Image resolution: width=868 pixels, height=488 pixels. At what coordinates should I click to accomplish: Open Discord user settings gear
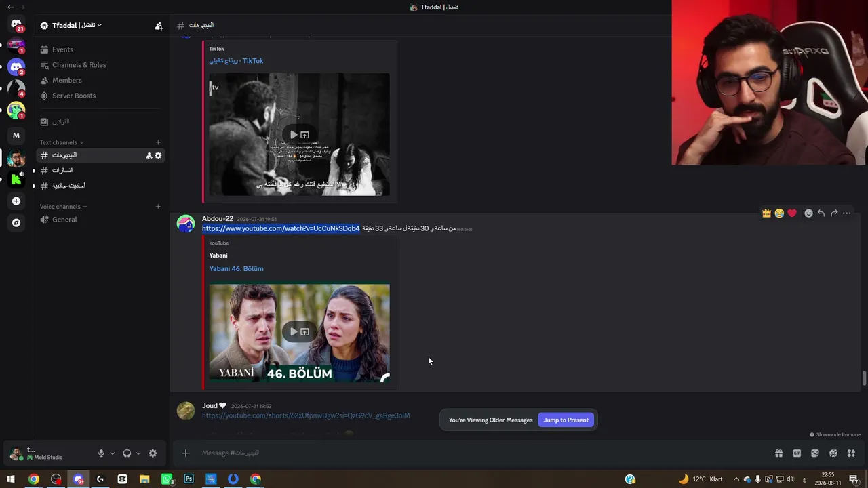click(x=153, y=453)
